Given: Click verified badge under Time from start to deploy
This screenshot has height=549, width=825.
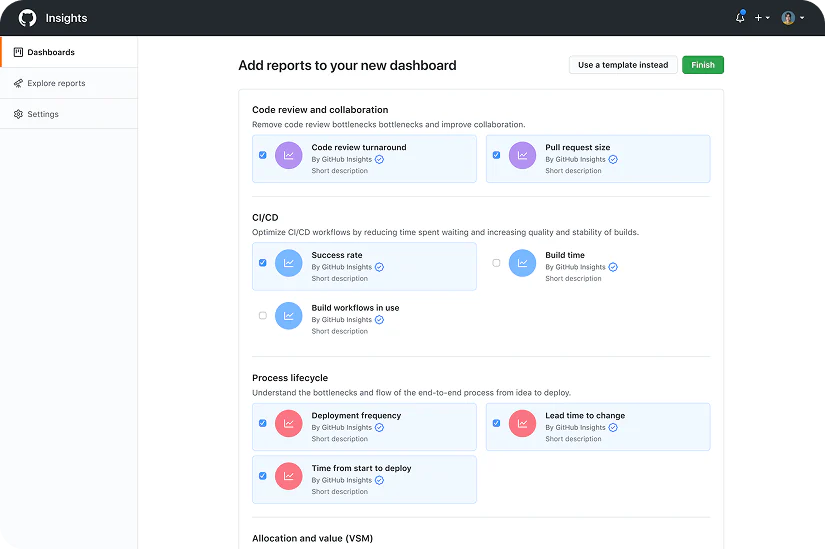Looking at the screenshot, I should [x=379, y=480].
